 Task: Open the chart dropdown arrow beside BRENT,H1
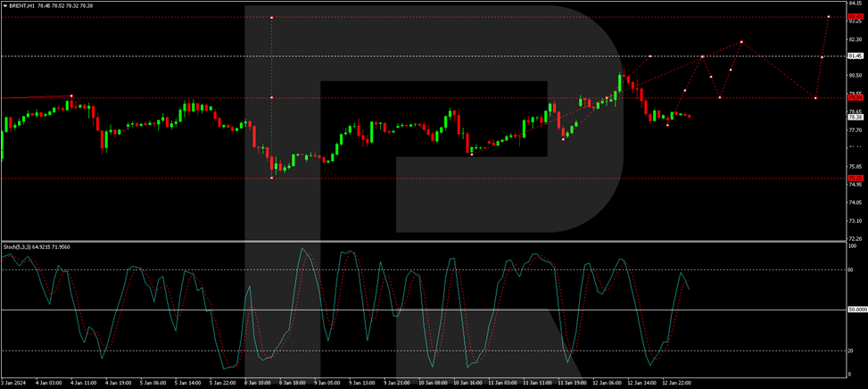[4, 5]
